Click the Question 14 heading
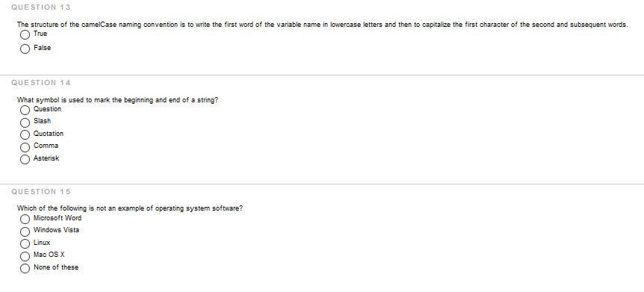 (x=41, y=83)
